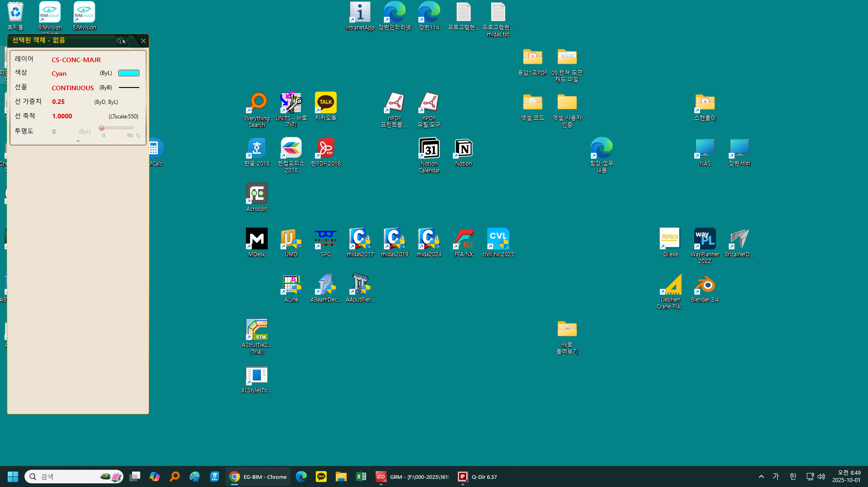Select the 한컴오피스 2018 icon
The image size is (868, 487).
point(291,156)
